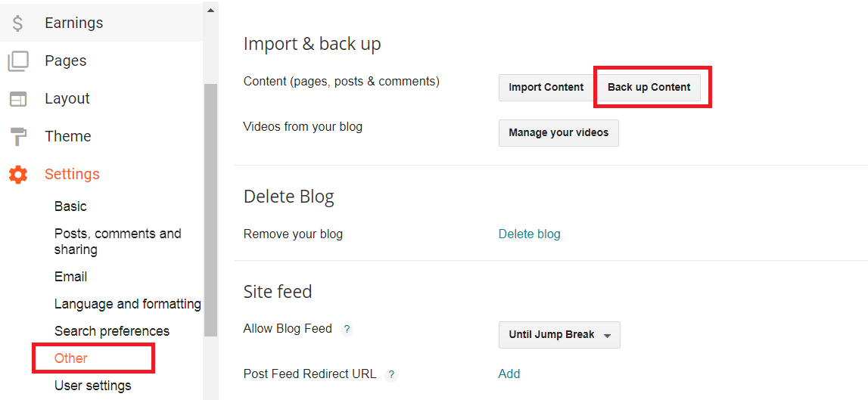868x400 pixels.
Task: Open the Until Jump Break dropdown
Action: (559, 335)
